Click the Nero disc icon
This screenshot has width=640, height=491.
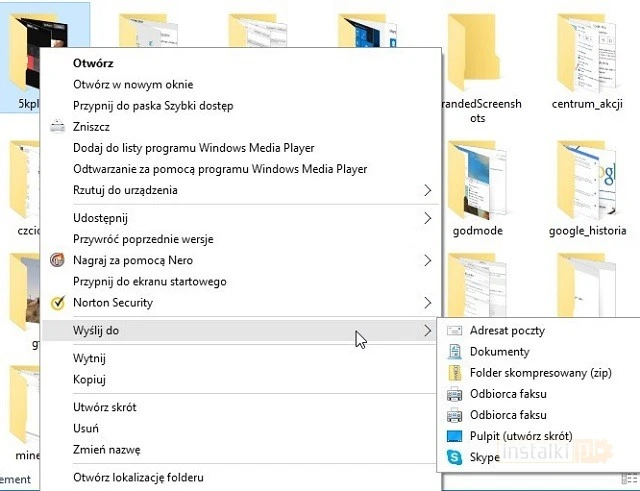click(x=58, y=261)
